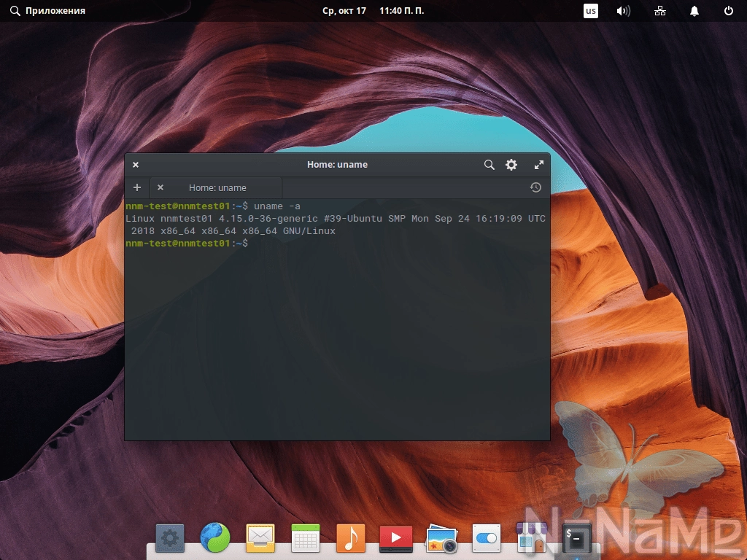Image resolution: width=747 pixels, height=560 pixels.
Task: Launch the Videos app in dock
Action: coord(396,538)
